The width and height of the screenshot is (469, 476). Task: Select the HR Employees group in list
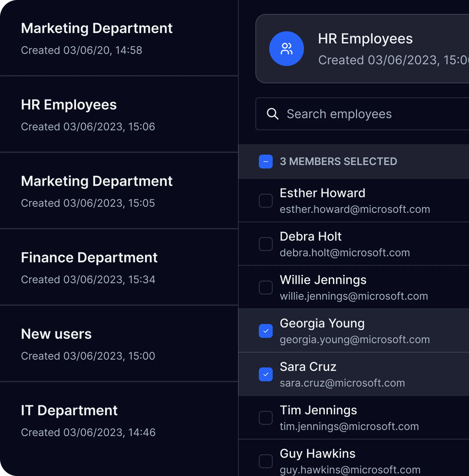(69, 115)
